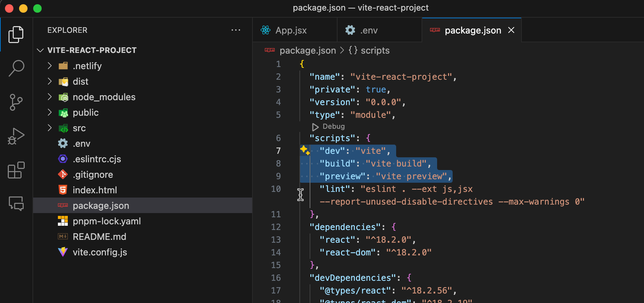Click the npm icon in the breadcrumb
Viewport: 644px width, 303px height.
[270, 50]
